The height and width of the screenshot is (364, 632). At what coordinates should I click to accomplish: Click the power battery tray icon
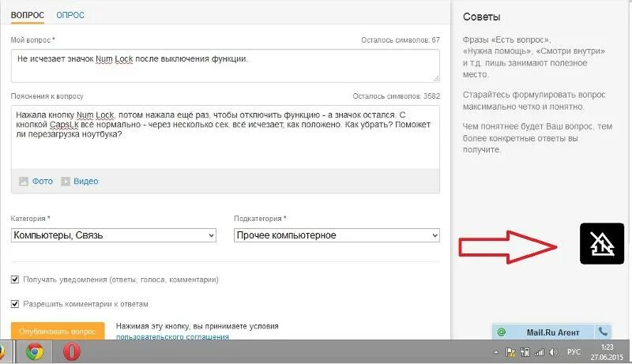pos(525,352)
